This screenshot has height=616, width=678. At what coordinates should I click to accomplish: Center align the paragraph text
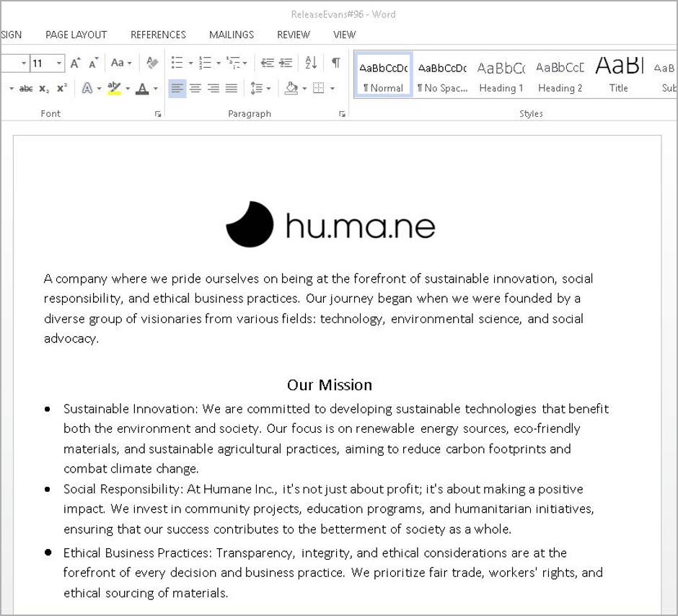pos(195,89)
